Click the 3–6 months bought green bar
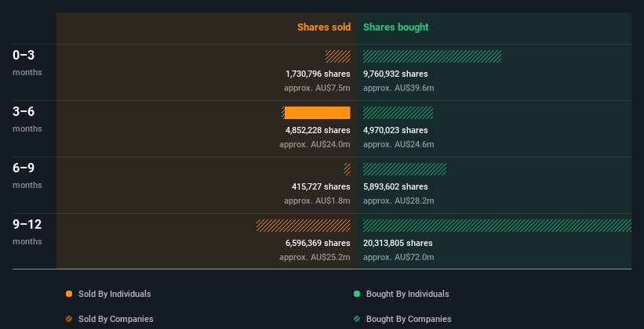Image resolution: width=644 pixels, height=329 pixels. (398, 113)
